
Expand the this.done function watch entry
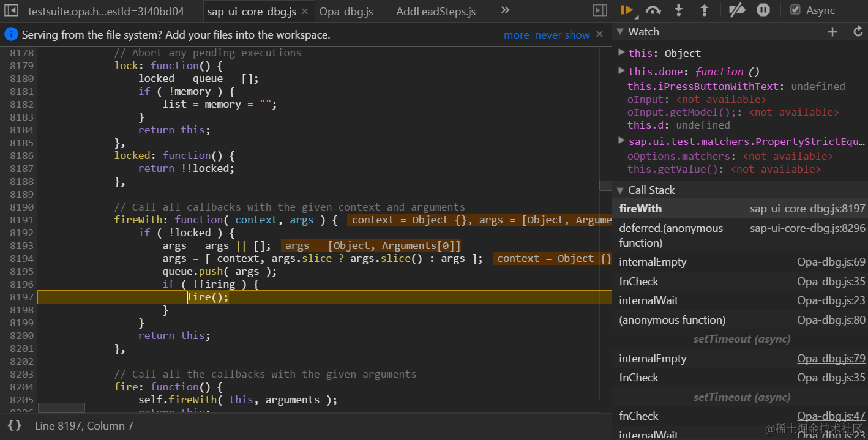(621, 71)
